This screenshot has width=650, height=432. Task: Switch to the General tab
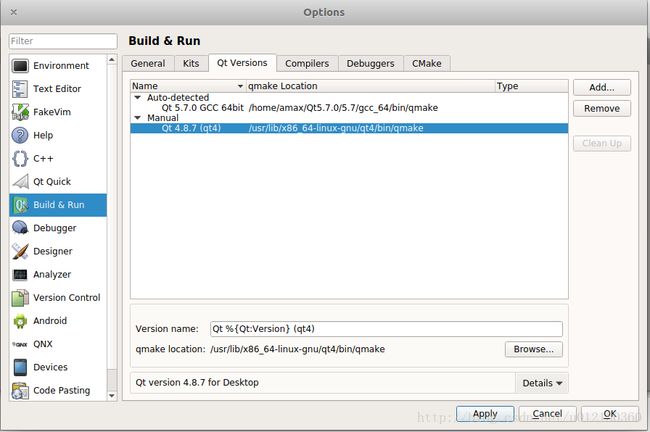click(148, 63)
